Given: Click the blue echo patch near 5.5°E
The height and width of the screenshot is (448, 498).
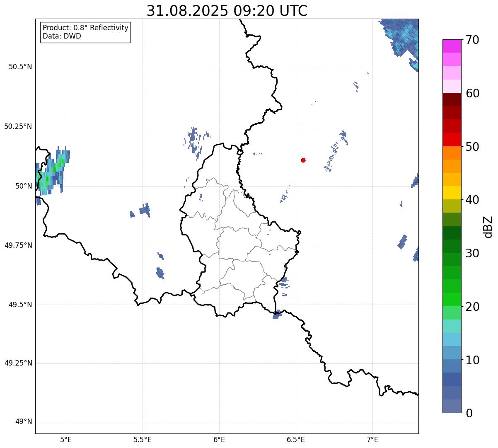Looking at the screenshot, I should (145, 210).
